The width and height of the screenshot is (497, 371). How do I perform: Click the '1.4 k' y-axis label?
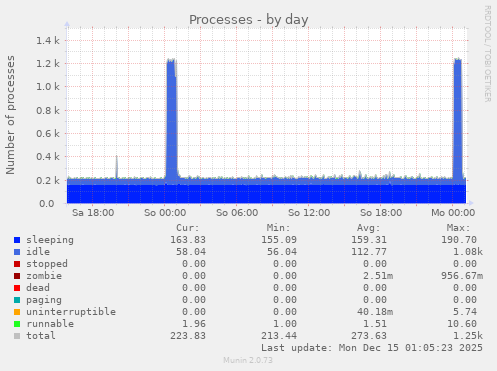[48, 41]
